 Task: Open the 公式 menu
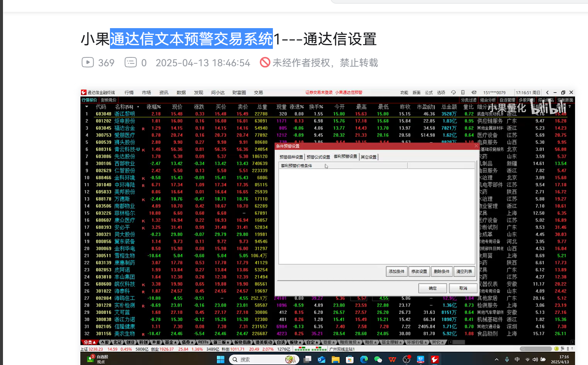tap(429, 93)
